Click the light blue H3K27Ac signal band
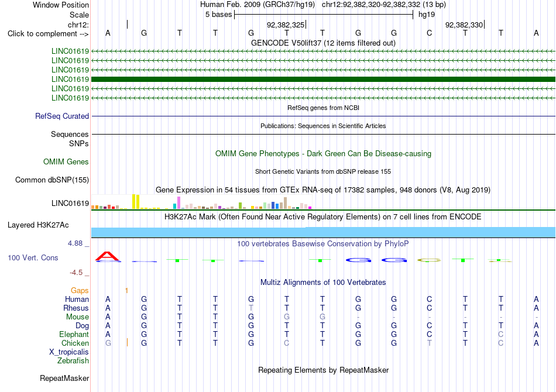Screen dimensions: 556x392 [x=324, y=232]
